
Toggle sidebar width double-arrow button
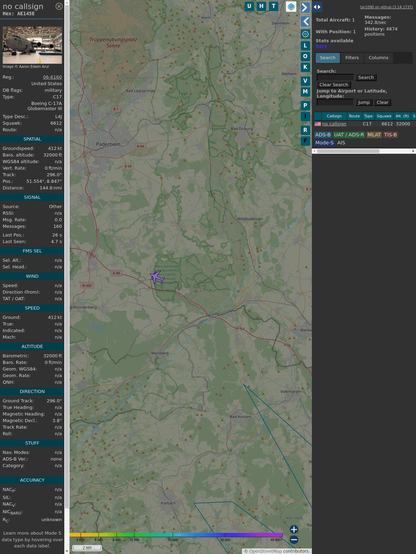317,7
